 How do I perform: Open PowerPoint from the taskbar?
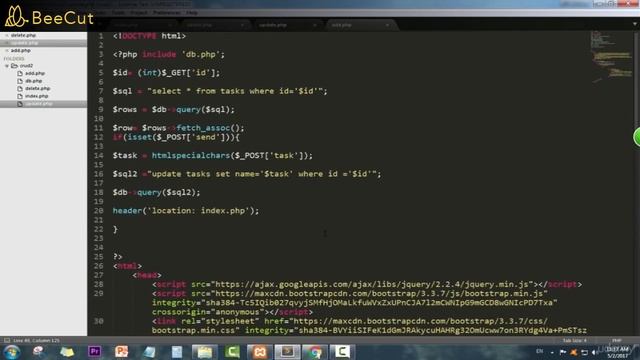(122, 351)
